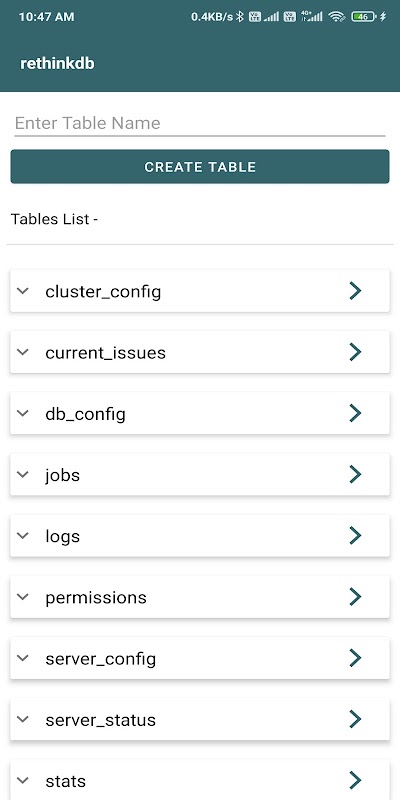Expand the cluster_config row chevron
The width and height of the screenshot is (400, 800).
click(x=22, y=291)
